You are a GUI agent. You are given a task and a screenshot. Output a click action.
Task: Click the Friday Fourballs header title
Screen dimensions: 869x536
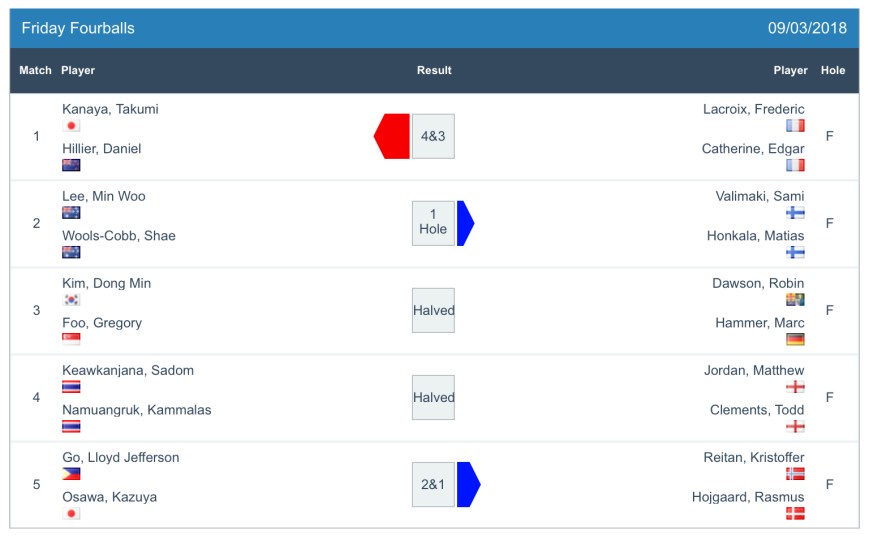pos(78,28)
